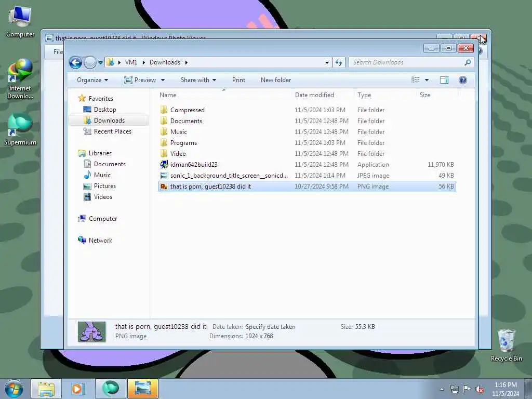This screenshot has height=399, width=532.
Task: Expand the Preview dropdown arrow
Action: click(x=163, y=80)
